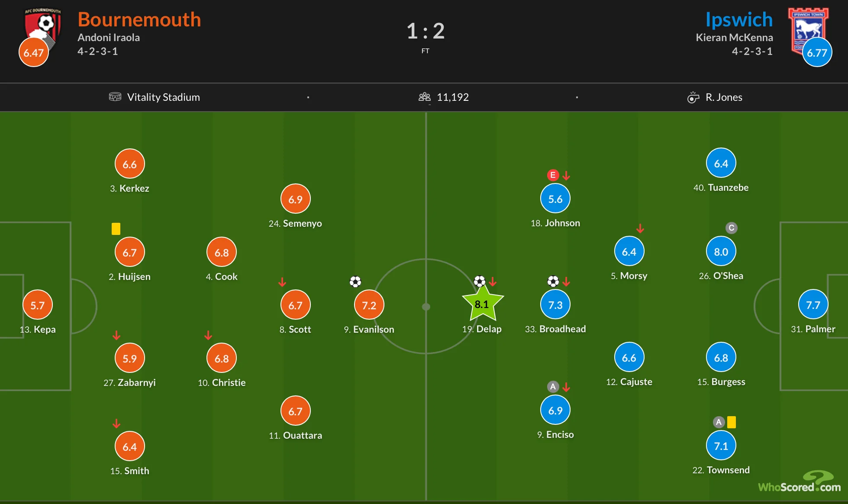This screenshot has height=504, width=848.
Task: Click the WhoScored.com logo
Action: click(x=799, y=483)
